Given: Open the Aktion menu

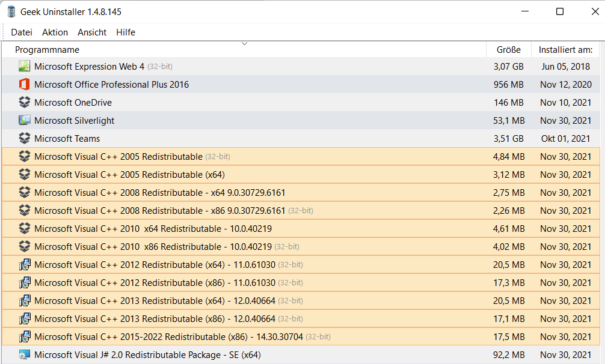Looking at the screenshot, I should 55,32.
